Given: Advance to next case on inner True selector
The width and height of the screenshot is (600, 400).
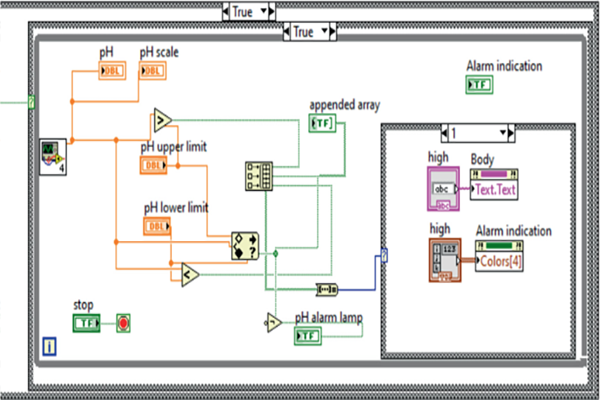Looking at the screenshot, I should 335,32.
